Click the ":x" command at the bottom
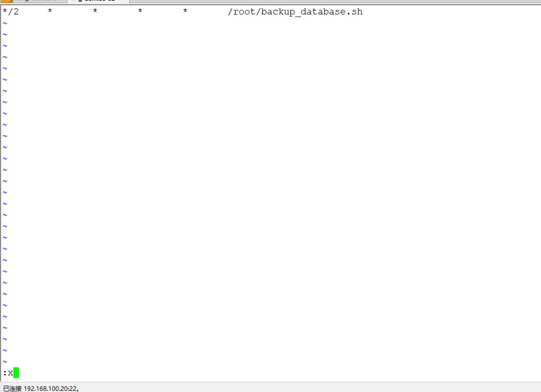Image resolution: width=541 pixels, height=392 pixels. (x=8, y=373)
